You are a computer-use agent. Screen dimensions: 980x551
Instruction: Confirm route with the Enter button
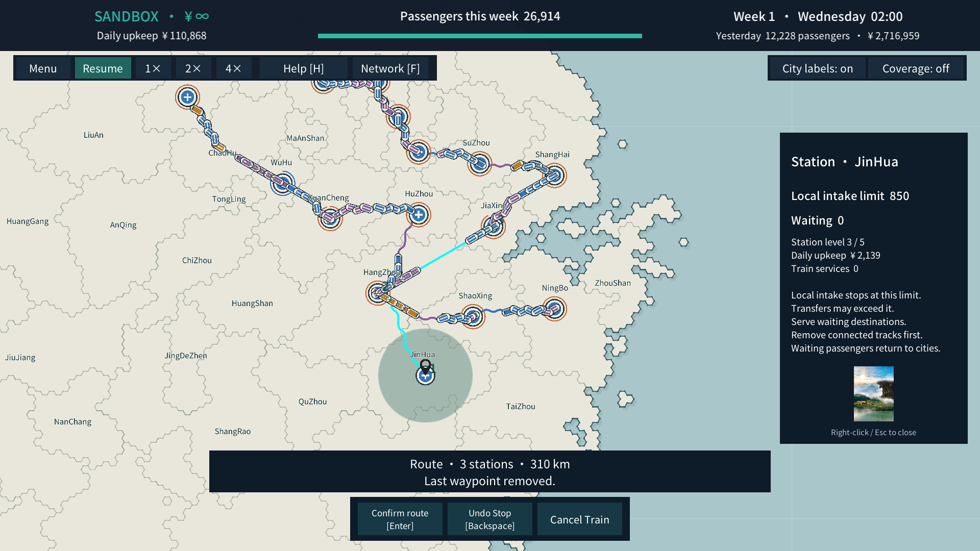point(400,519)
